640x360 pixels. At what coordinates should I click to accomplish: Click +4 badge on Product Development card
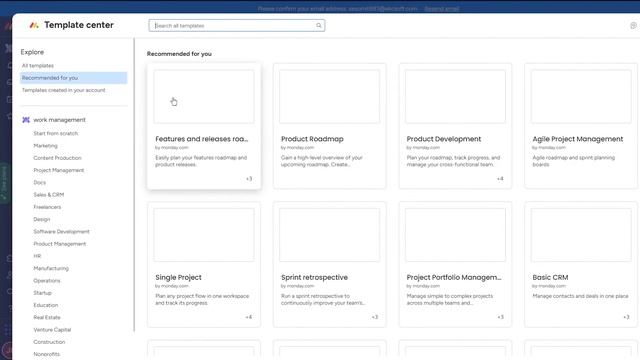(500, 179)
